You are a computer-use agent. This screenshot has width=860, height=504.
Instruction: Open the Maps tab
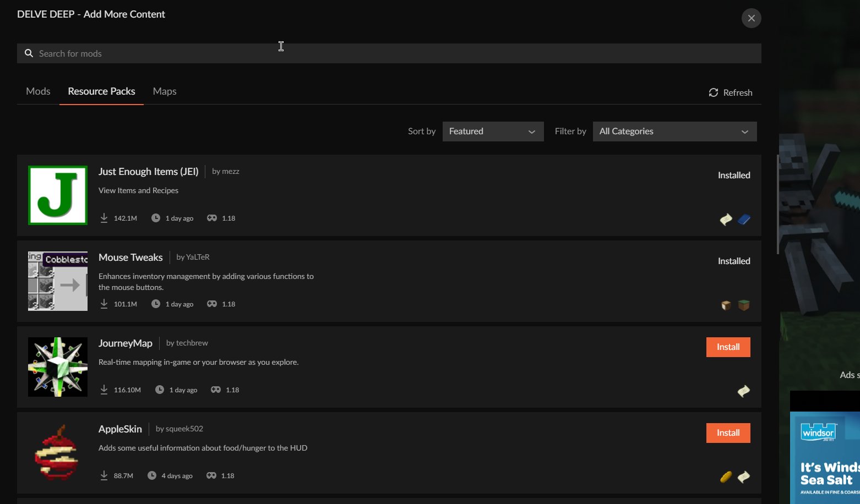[x=165, y=91]
